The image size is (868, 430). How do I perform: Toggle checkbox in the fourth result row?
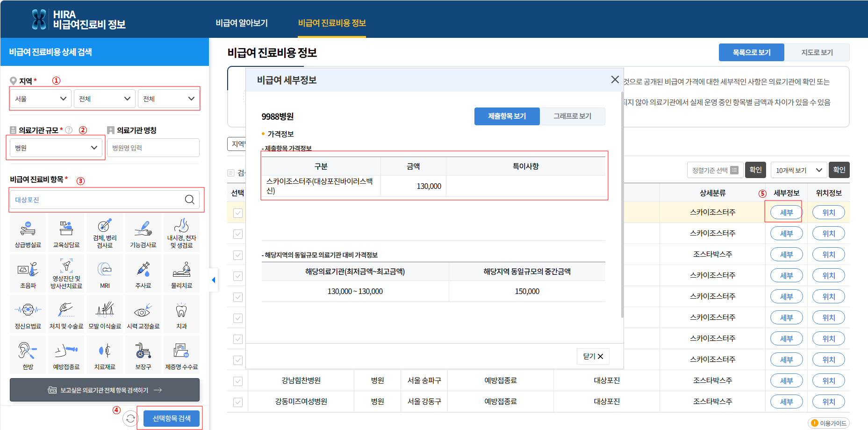[x=238, y=276]
